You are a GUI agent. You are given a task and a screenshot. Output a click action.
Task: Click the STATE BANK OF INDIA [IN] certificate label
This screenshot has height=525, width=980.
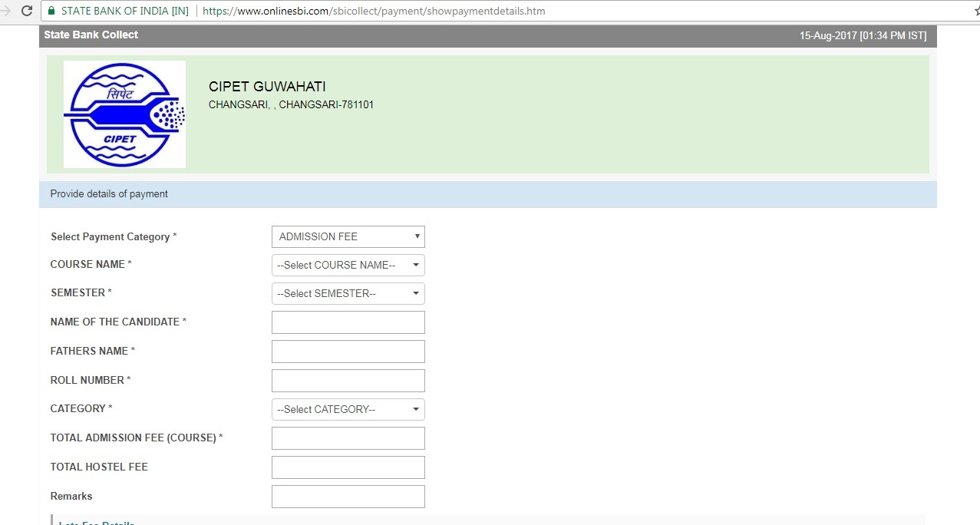tap(124, 12)
